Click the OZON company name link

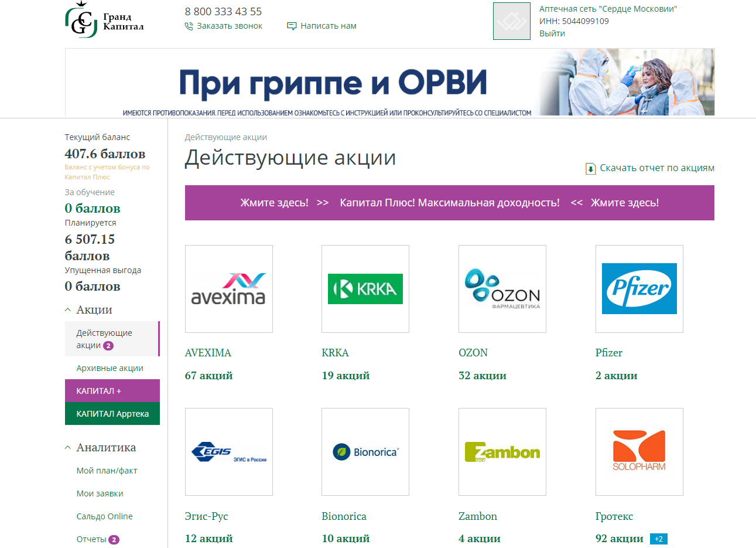[x=473, y=353]
